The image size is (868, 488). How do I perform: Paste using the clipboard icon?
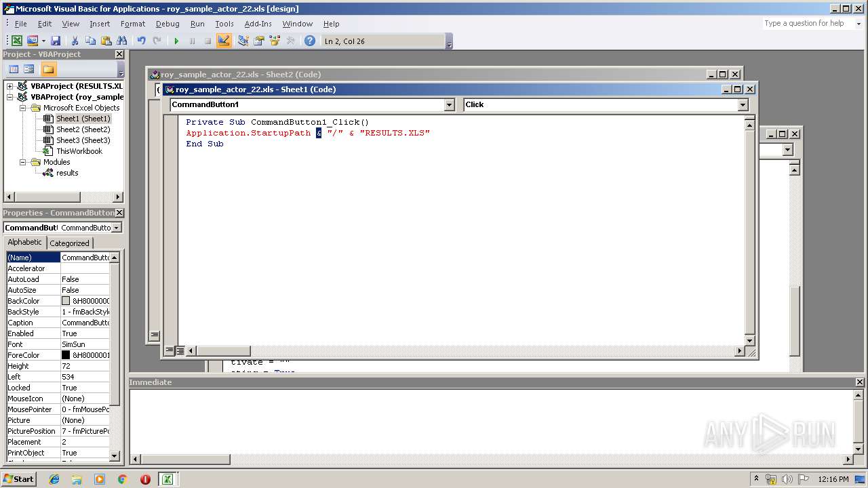click(106, 41)
